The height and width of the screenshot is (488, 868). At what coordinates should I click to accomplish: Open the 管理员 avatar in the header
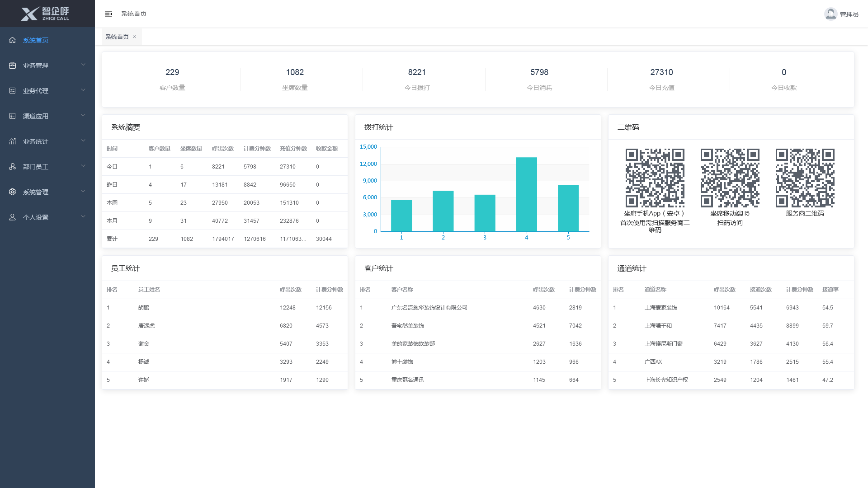point(830,14)
